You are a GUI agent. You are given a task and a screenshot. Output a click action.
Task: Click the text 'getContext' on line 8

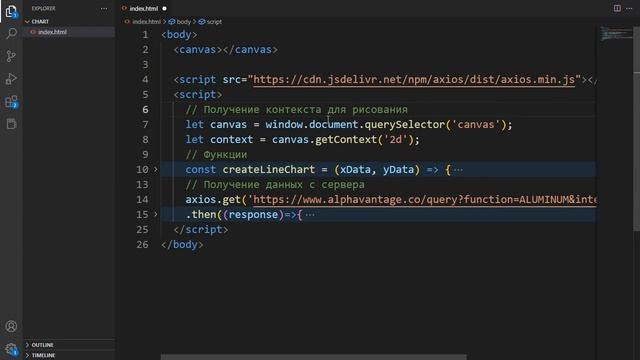[x=346, y=140]
